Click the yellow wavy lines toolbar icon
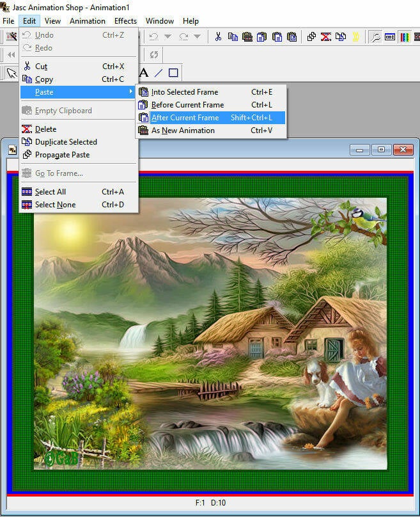The width and height of the screenshot is (420, 517). click(356, 36)
